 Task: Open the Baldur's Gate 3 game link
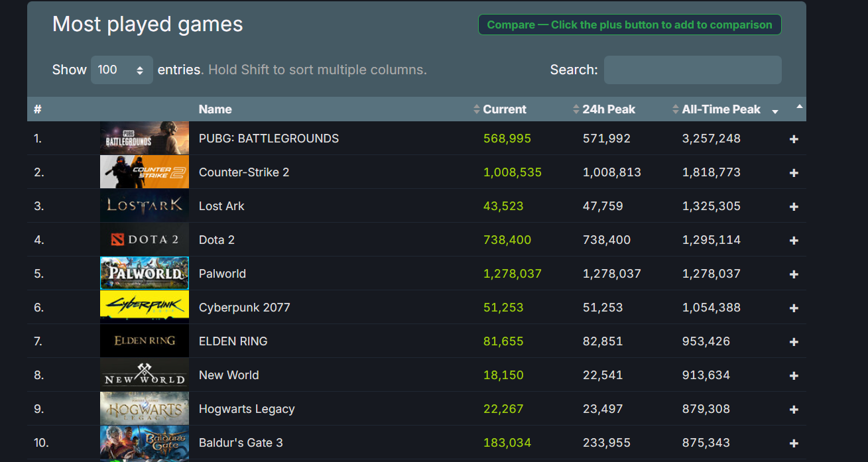pos(241,443)
